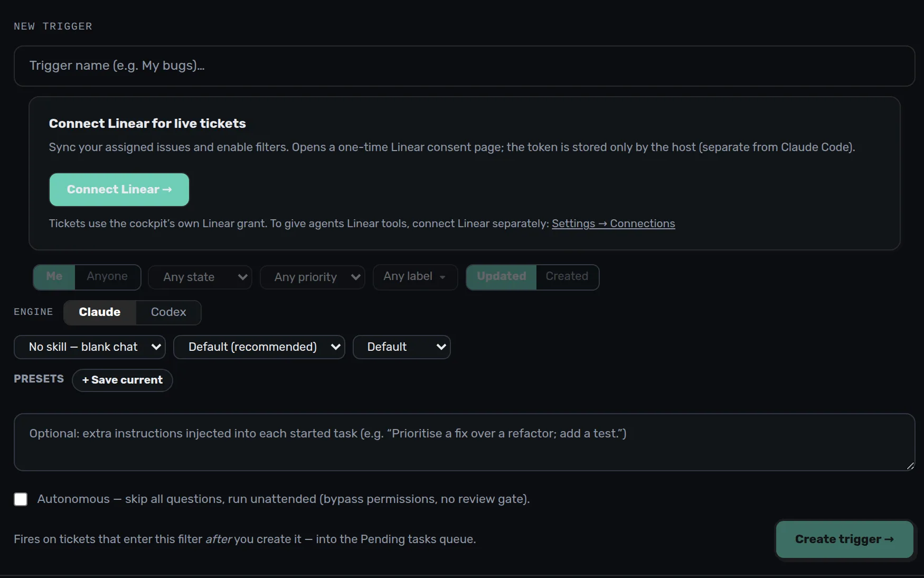Click the Connect Linear button

tap(119, 190)
